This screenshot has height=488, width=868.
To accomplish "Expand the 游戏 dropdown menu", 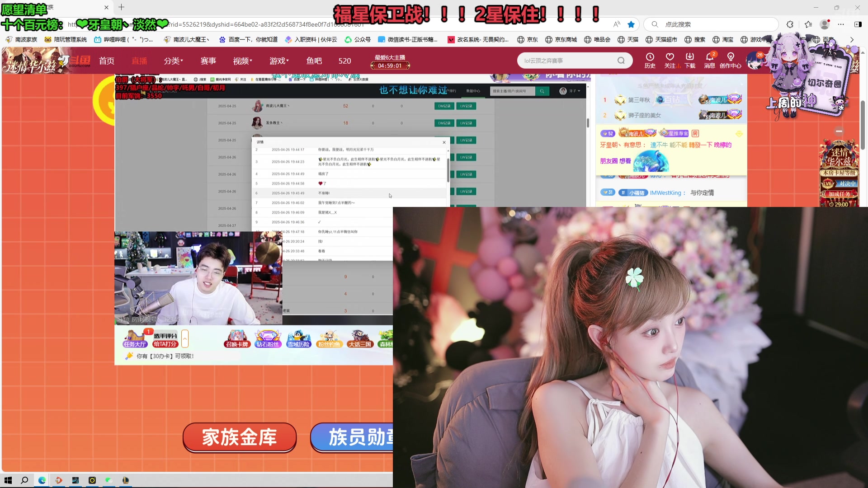I will pos(279,61).
